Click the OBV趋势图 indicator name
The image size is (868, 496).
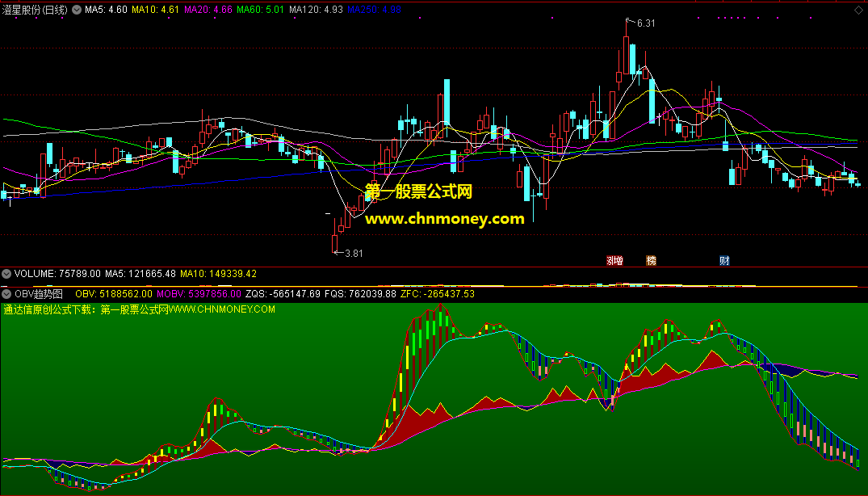(39, 294)
